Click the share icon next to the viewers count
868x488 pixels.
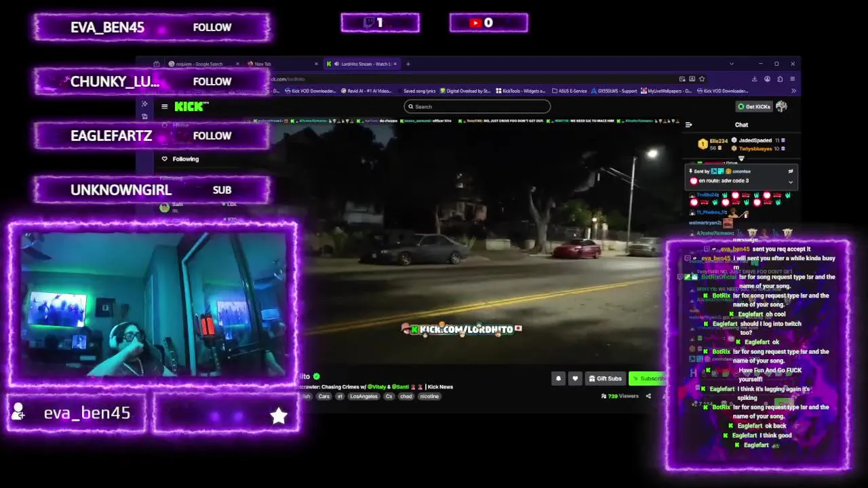tap(648, 396)
